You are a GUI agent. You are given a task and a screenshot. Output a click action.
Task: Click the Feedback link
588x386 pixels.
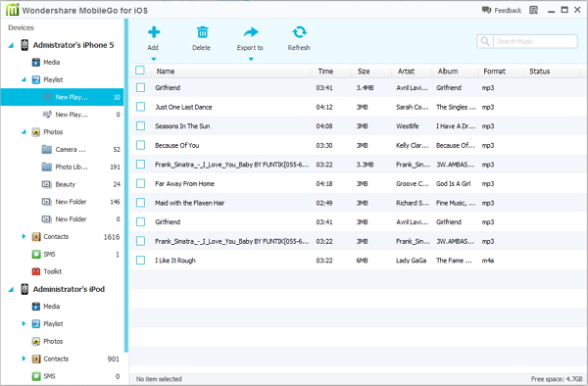pyautogui.click(x=508, y=11)
